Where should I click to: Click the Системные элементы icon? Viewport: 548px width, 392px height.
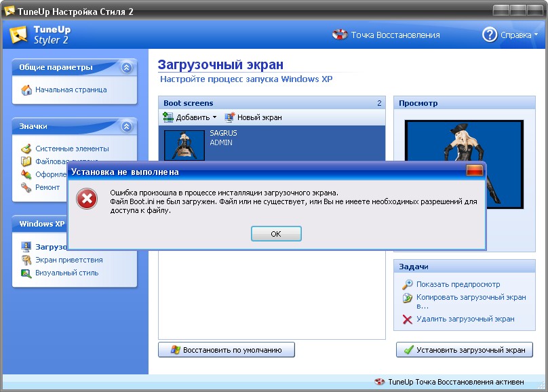tap(26, 149)
